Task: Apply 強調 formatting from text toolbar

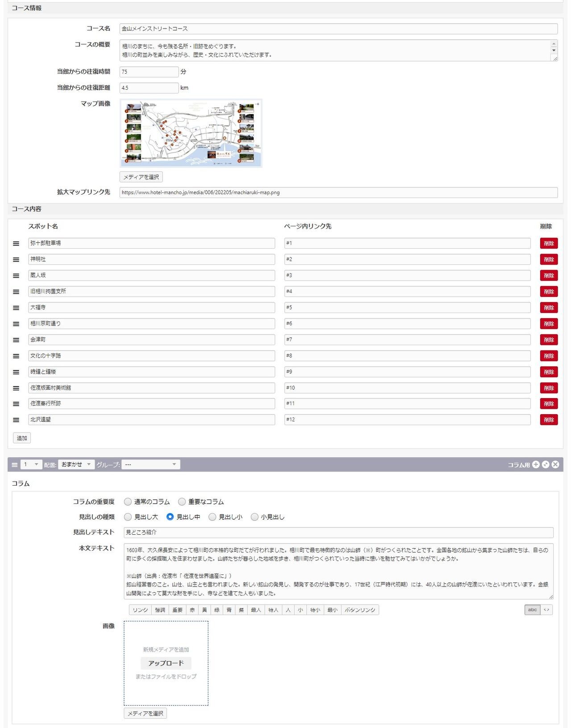Action: pos(160,610)
